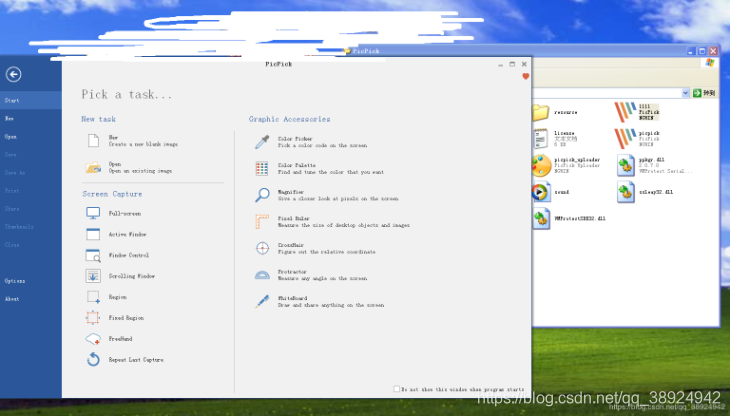Viewport: 731px width, 417px height.
Task: Click 'Create a new blank image' text
Action: coord(143,145)
